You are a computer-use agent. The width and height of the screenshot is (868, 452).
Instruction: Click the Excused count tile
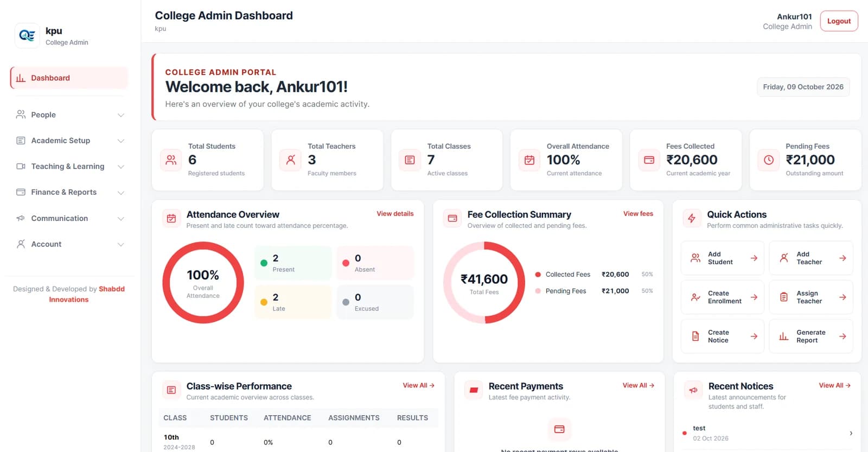coord(375,302)
